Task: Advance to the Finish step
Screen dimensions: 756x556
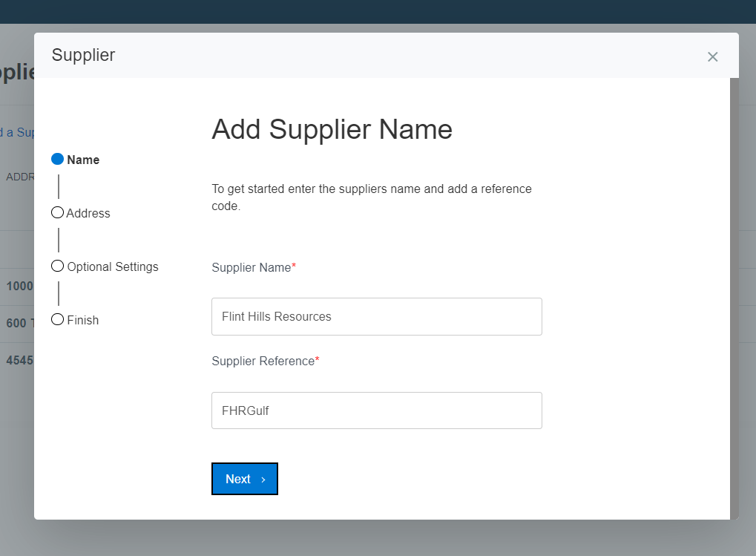Action: (x=82, y=320)
